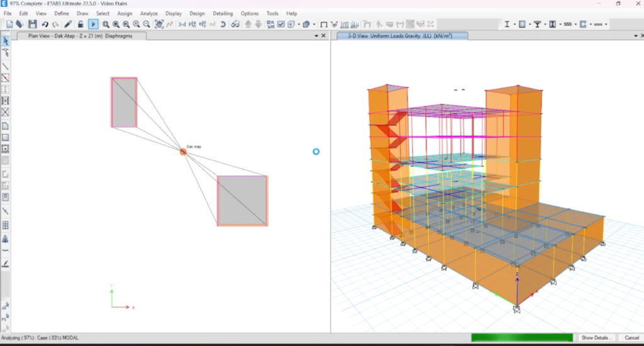Click the Open file icon
The height and width of the screenshot is (346, 644).
[x=19, y=25]
